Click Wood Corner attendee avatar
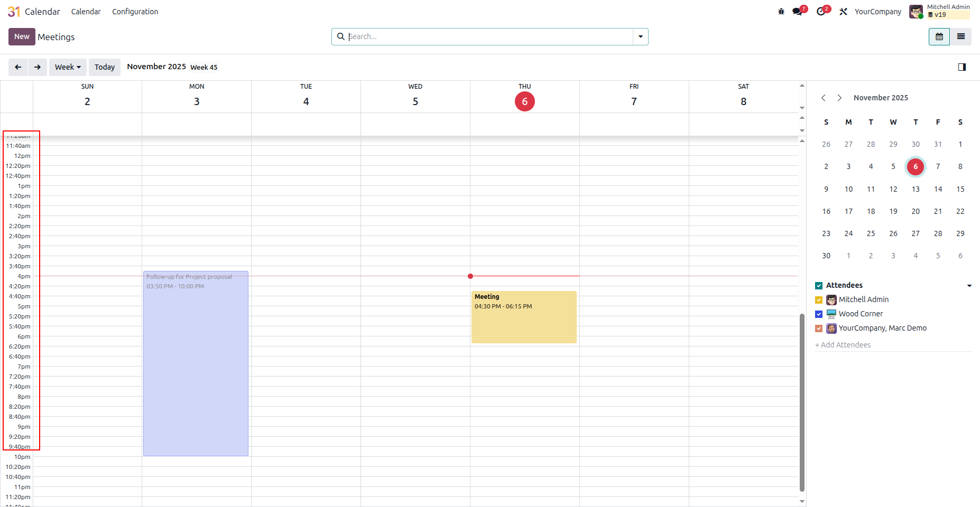Image resolution: width=980 pixels, height=507 pixels. pos(831,314)
